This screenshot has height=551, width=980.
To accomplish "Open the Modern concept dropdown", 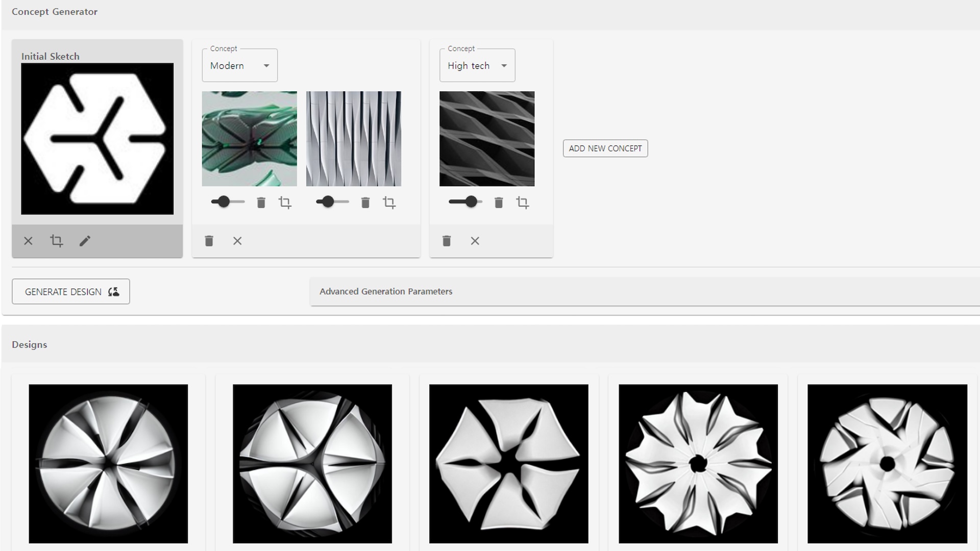I will (240, 66).
